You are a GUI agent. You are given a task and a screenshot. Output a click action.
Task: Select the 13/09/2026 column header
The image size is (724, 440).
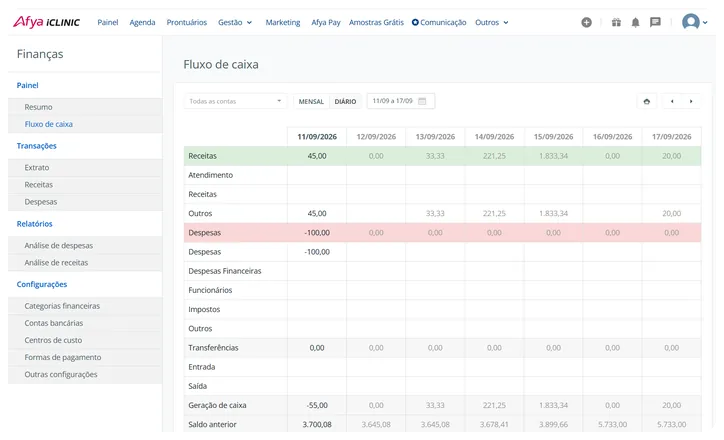pyautogui.click(x=435, y=137)
